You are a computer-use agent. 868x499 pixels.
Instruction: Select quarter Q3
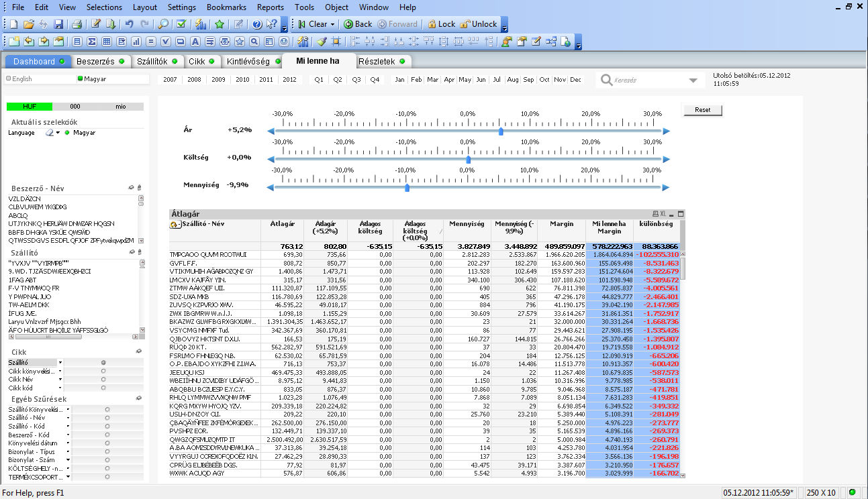[356, 80]
